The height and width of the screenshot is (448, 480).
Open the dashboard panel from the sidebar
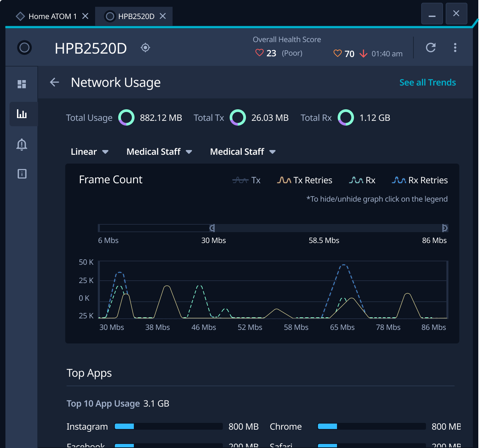(x=22, y=84)
